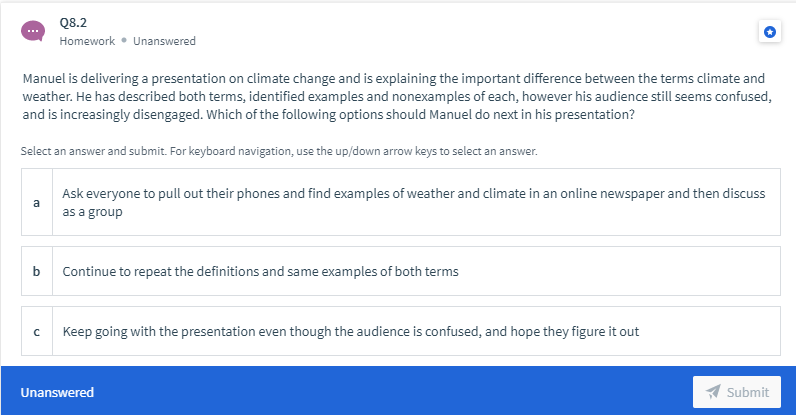This screenshot has width=796, height=415.
Task: Click the keyboard navigation instruction text
Action: (x=279, y=151)
